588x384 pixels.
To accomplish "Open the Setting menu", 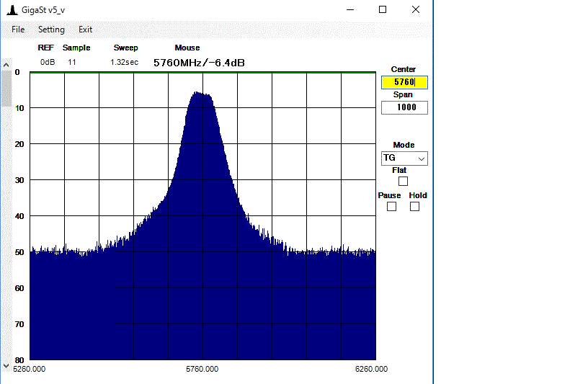I will click(x=51, y=30).
